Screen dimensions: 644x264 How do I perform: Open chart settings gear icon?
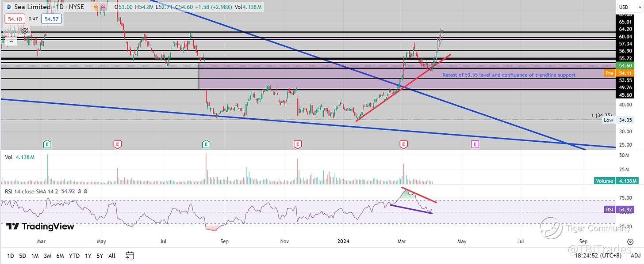[630, 241]
